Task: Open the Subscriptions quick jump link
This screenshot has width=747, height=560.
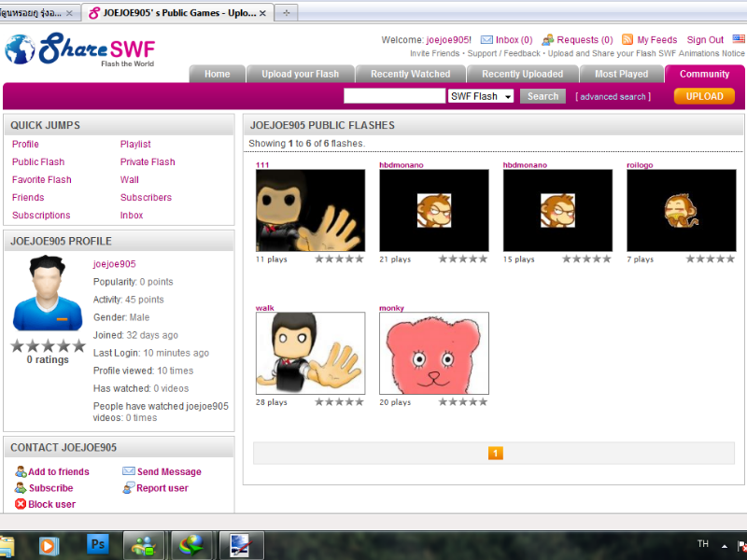Action: (x=41, y=216)
